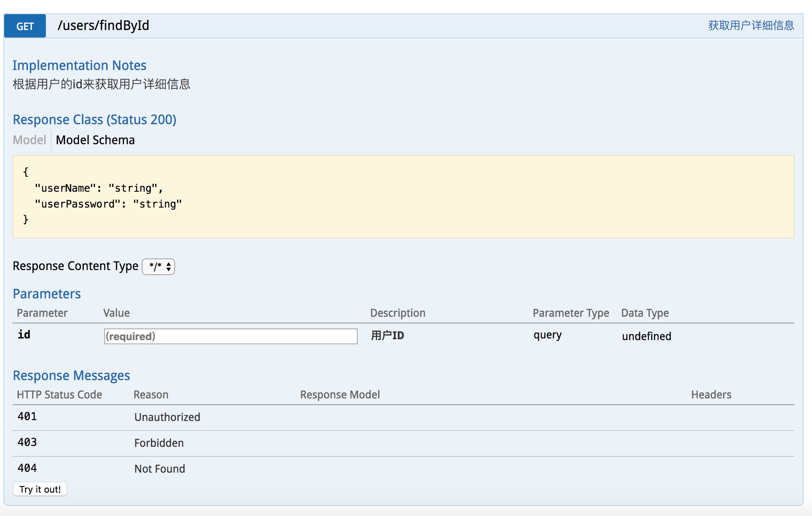812x516 pixels.
Task: Click the Response Class (Status 200) heading
Action: (95, 120)
